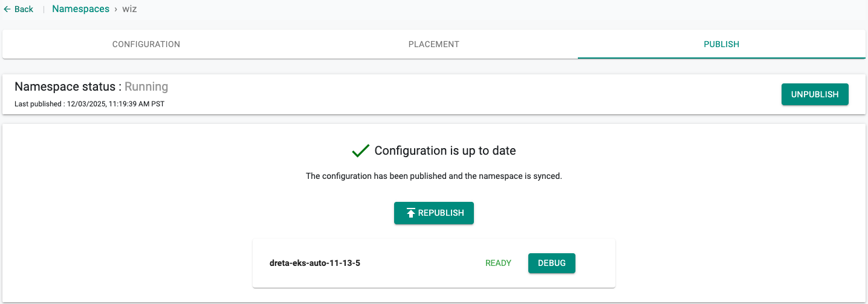
Task: Open Debug for dreta-eks-auto-11-13-5
Action: pyautogui.click(x=551, y=263)
